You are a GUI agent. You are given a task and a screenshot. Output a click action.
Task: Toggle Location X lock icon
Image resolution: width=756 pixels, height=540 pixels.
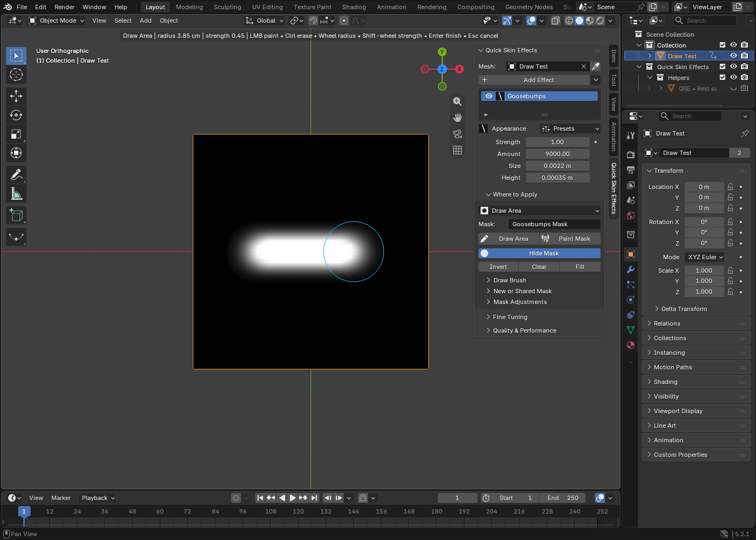[730, 187]
